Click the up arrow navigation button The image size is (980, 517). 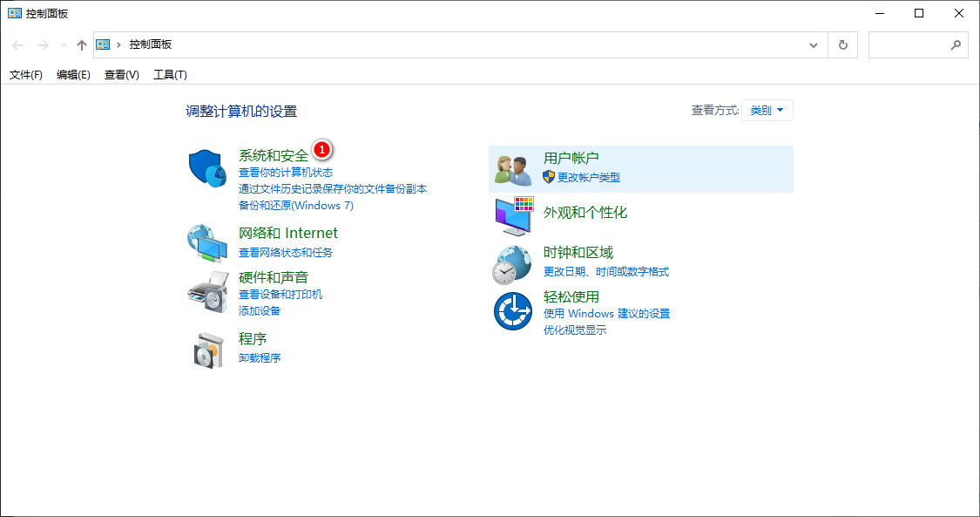coord(82,45)
